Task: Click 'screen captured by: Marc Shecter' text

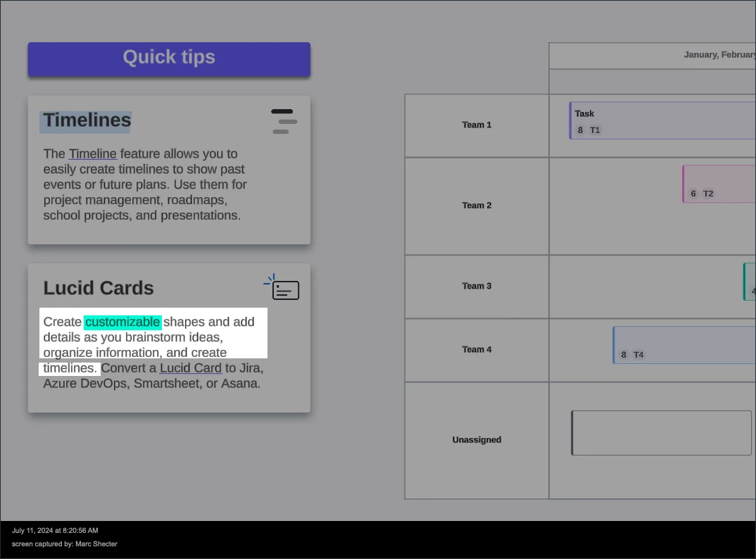Action: [65, 544]
